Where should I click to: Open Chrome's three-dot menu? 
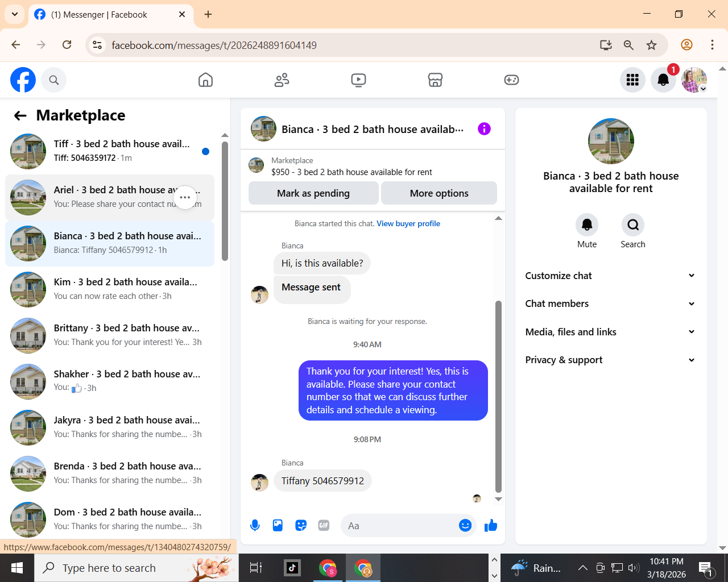pyautogui.click(x=712, y=45)
